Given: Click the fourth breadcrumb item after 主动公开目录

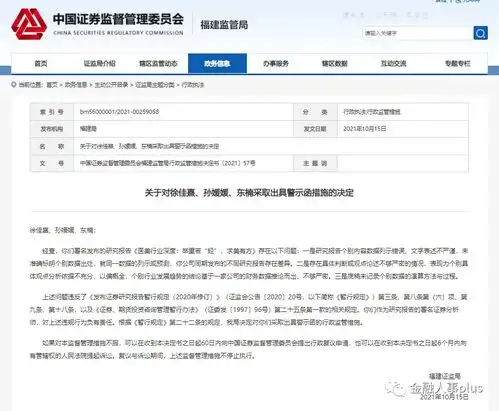Looking at the screenshot, I should tap(155, 85).
